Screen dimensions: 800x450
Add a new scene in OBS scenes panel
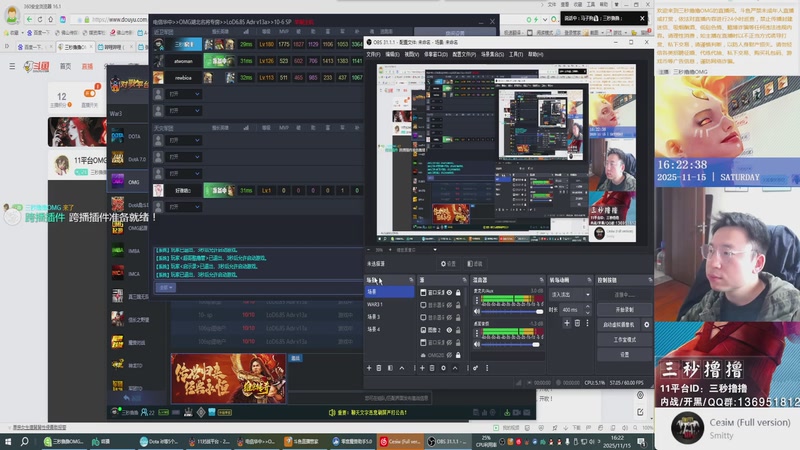point(369,368)
